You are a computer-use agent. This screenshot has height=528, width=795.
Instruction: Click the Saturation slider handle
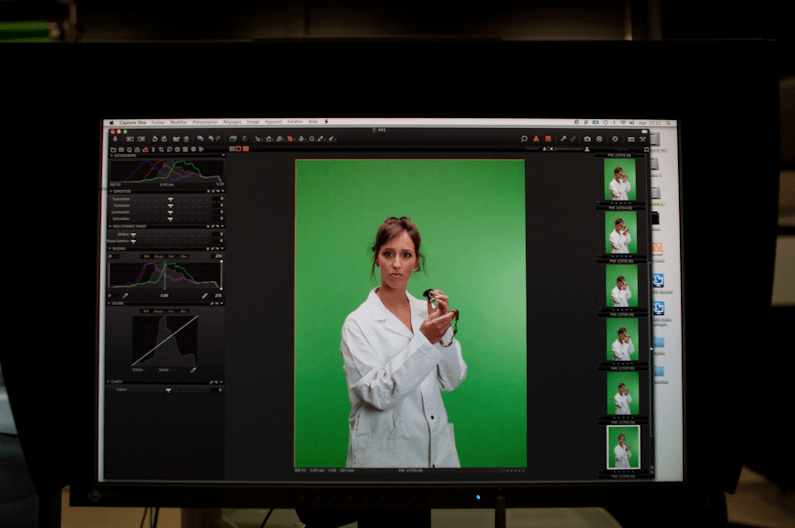(x=170, y=219)
